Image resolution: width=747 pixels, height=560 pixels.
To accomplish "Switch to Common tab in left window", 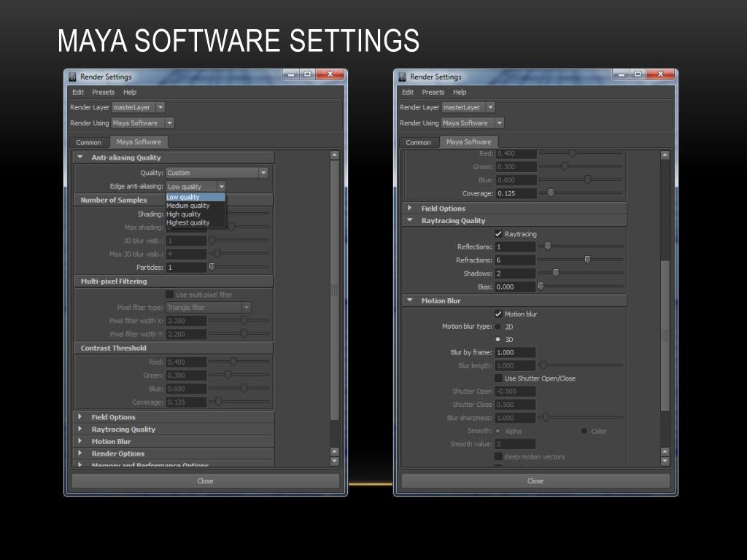I will [88, 142].
